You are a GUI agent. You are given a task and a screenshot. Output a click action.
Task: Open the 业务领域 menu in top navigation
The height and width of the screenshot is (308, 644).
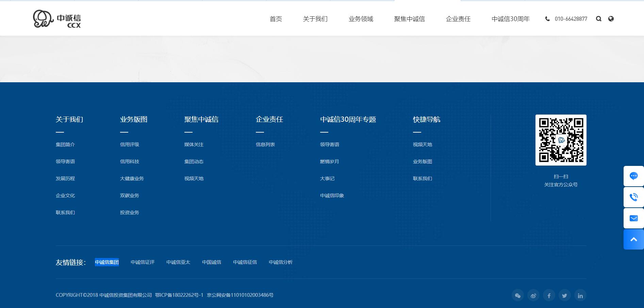pos(361,19)
